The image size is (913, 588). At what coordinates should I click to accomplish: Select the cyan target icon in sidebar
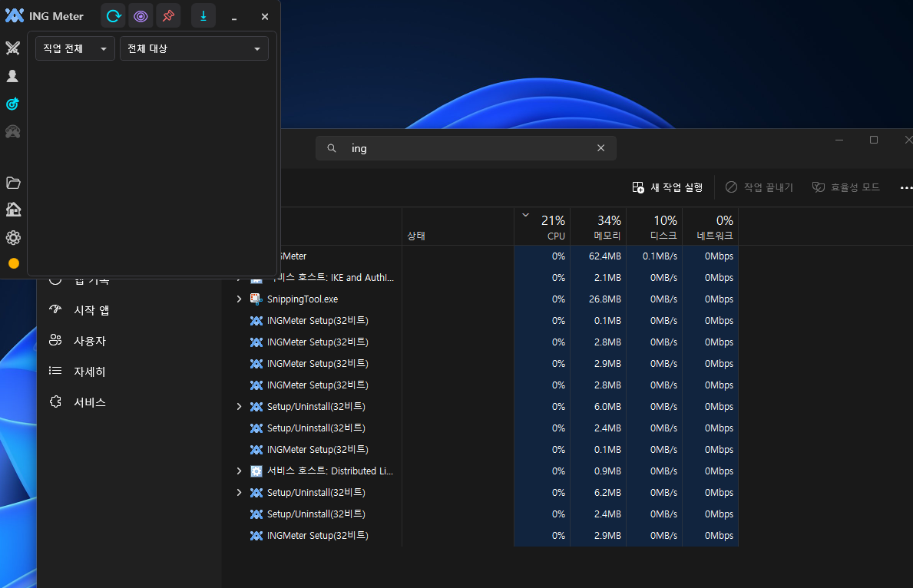(12, 104)
